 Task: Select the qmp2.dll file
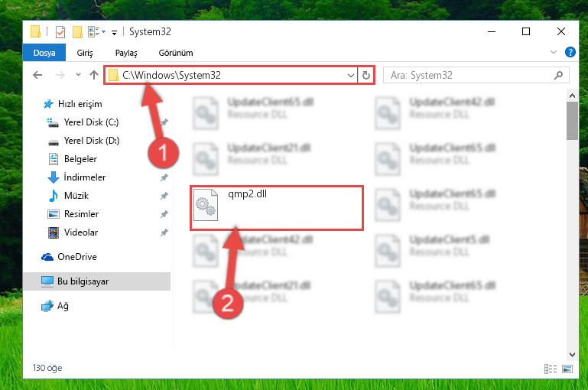[x=277, y=207]
